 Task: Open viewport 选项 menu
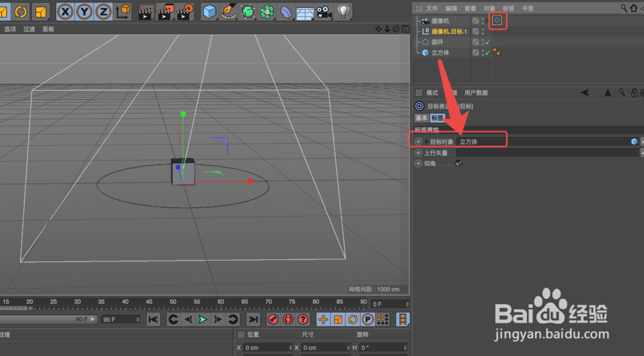pyautogui.click(x=10, y=29)
